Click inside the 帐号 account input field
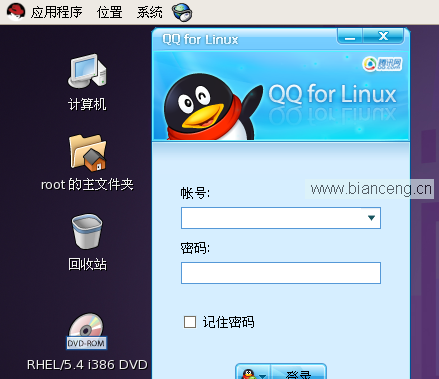Screen dimensions: 439x379 (x=281, y=218)
